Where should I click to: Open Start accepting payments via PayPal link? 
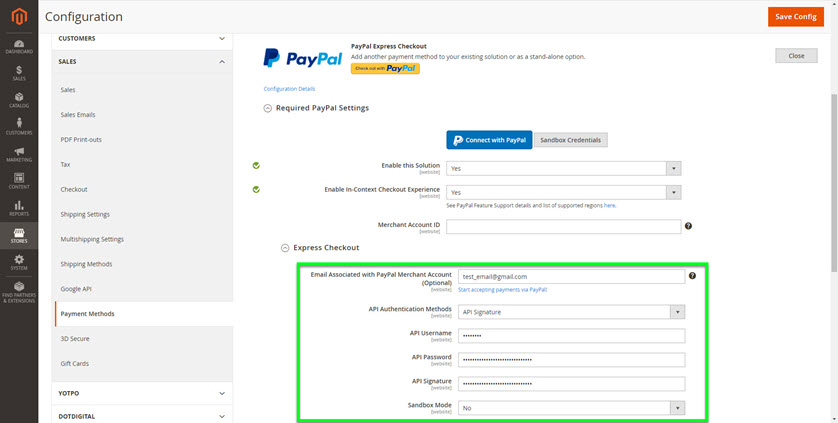coord(502,289)
